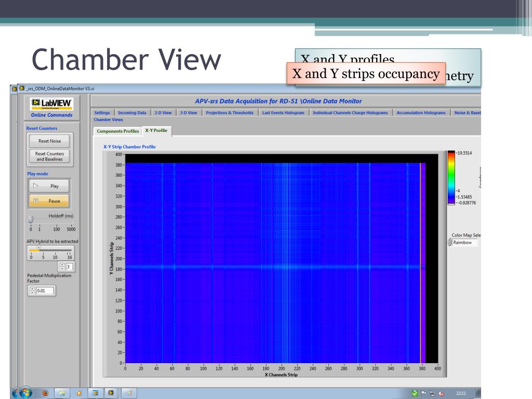This screenshot has width=532, height=399.
Task: Click the APV Hybrid to be extracted slider
Action: tap(50, 250)
